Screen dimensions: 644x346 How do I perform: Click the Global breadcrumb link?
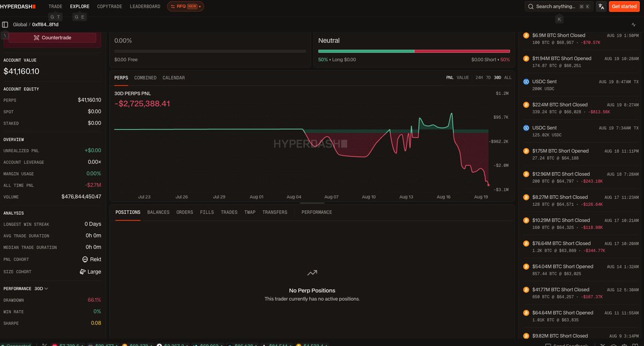coord(20,24)
